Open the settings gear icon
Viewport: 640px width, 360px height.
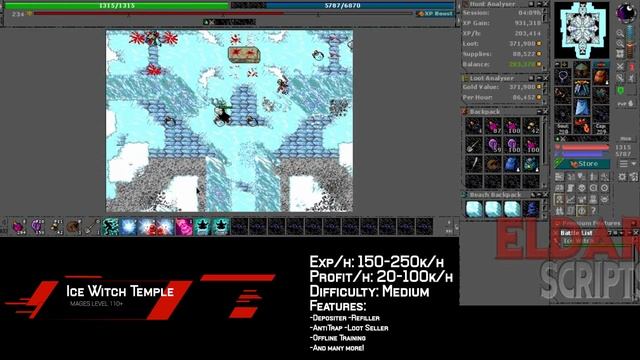(x=622, y=177)
